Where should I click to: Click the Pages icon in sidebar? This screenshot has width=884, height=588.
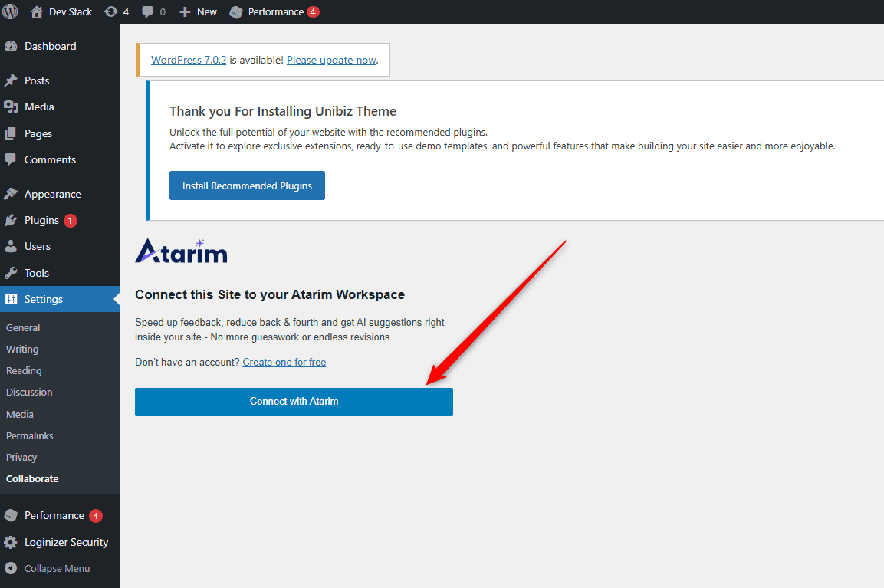[x=11, y=133]
